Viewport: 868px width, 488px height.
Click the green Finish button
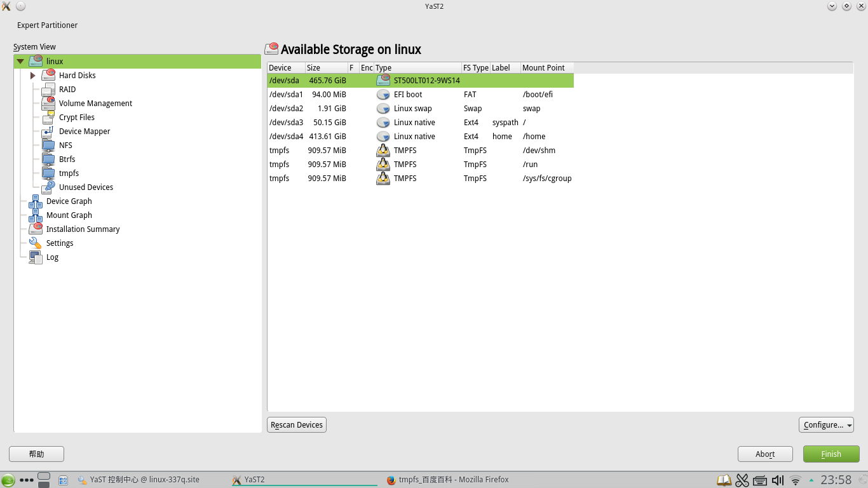coord(831,454)
